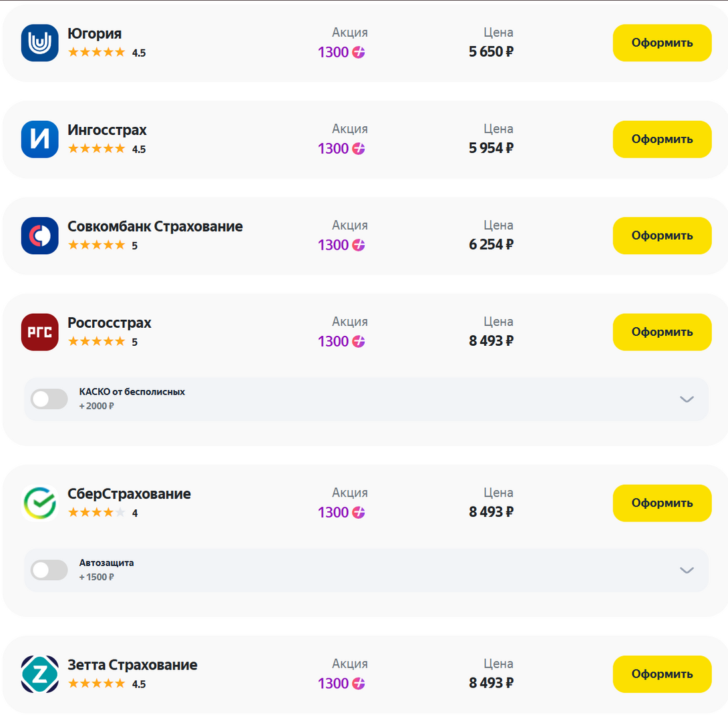Click the Ингосстрах logo icon

40,140
